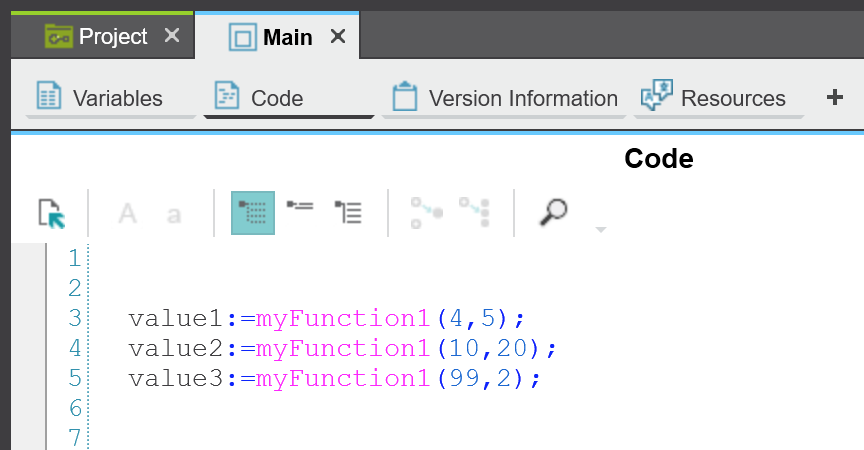Viewport: 864px width, 450px height.
Task: Open search with the magnifier icon
Action: [553, 212]
